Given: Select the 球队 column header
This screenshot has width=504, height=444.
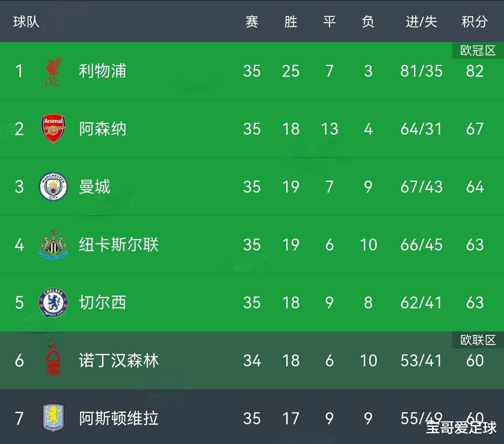Looking at the screenshot, I should click(x=26, y=22).
